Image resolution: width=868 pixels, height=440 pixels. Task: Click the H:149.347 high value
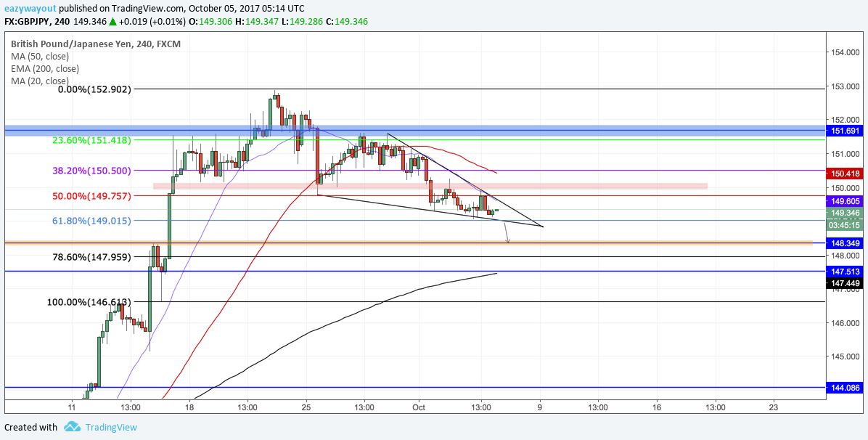point(255,22)
